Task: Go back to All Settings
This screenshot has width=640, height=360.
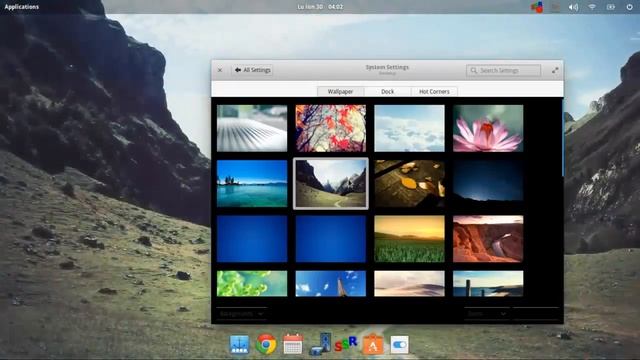Action: (253, 70)
